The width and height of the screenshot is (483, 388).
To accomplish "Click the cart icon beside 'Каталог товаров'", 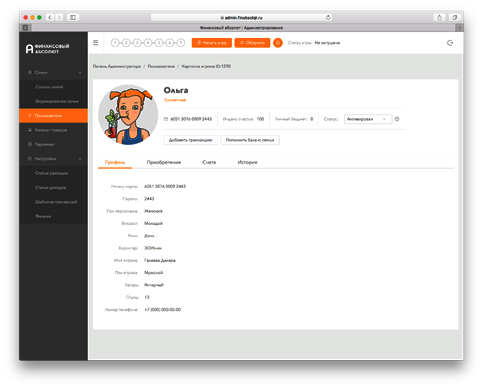I will tap(30, 130).
